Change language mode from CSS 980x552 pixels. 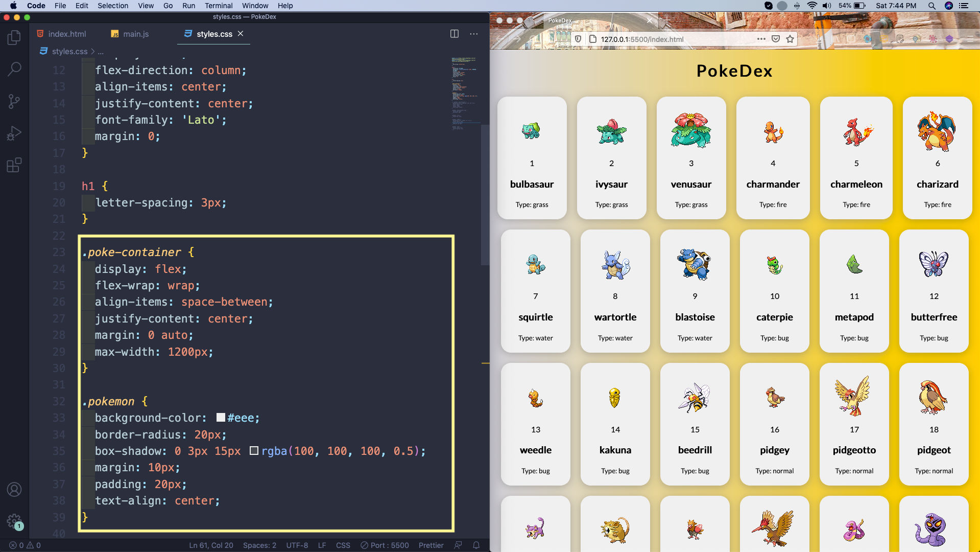click(343, 545)
